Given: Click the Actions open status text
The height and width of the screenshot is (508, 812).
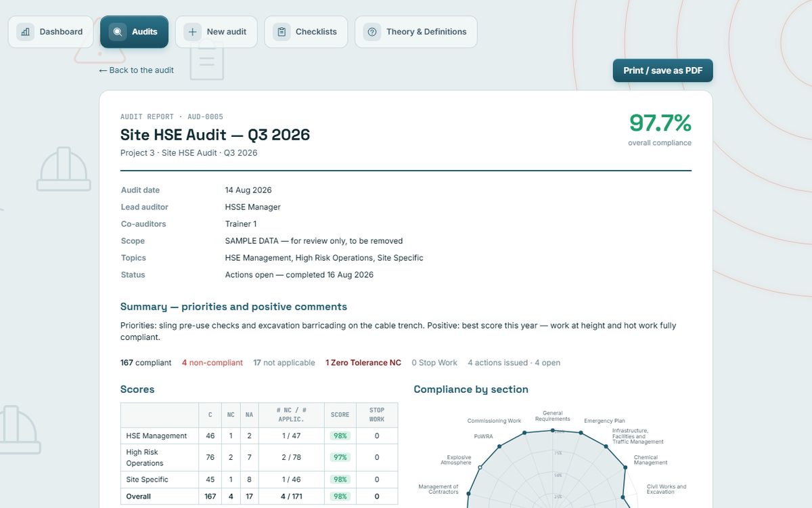Looking at the screenshot, I should coord(299,275).
